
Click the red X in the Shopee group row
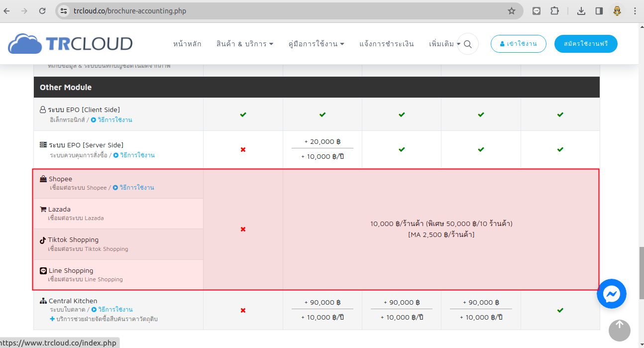[x=243, y=229]
